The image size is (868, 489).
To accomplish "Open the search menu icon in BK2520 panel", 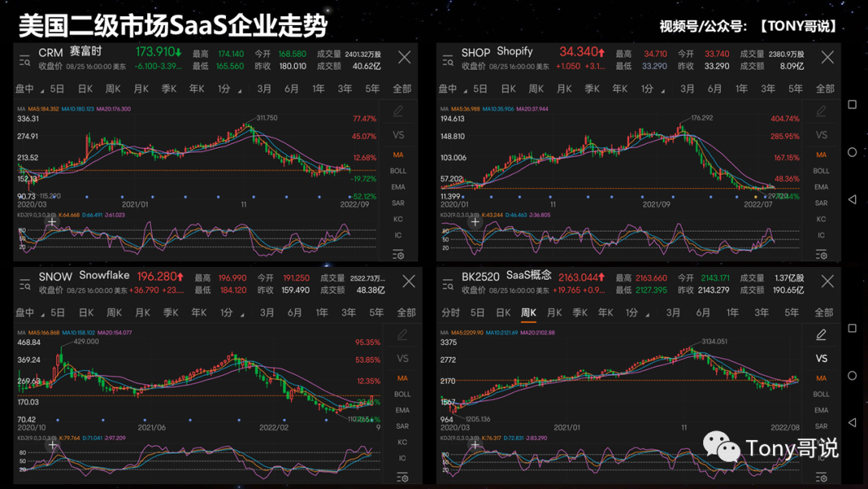I will pyautogui.click(x=448, y=285).
